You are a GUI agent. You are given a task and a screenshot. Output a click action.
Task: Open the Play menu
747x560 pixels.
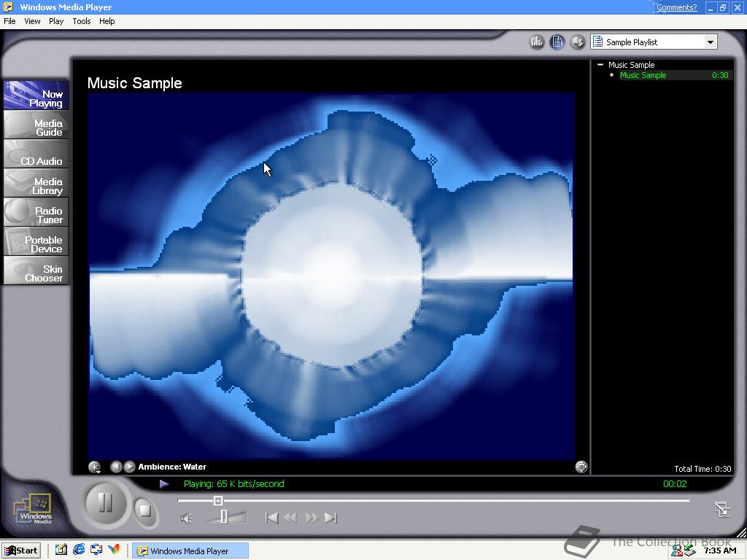coord(56,21)
